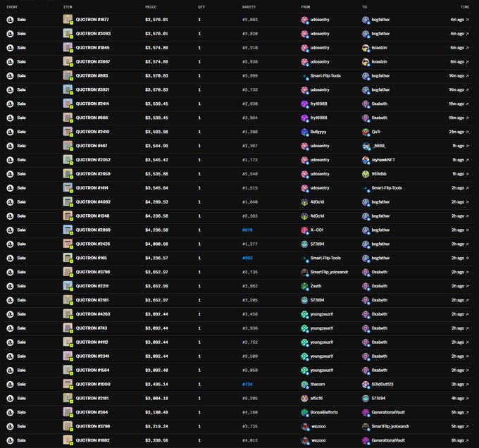Click the QUOTRON #4092 item thumbnail
The width and height of the screenshot is (479, 448).
(x=68, y=201)
